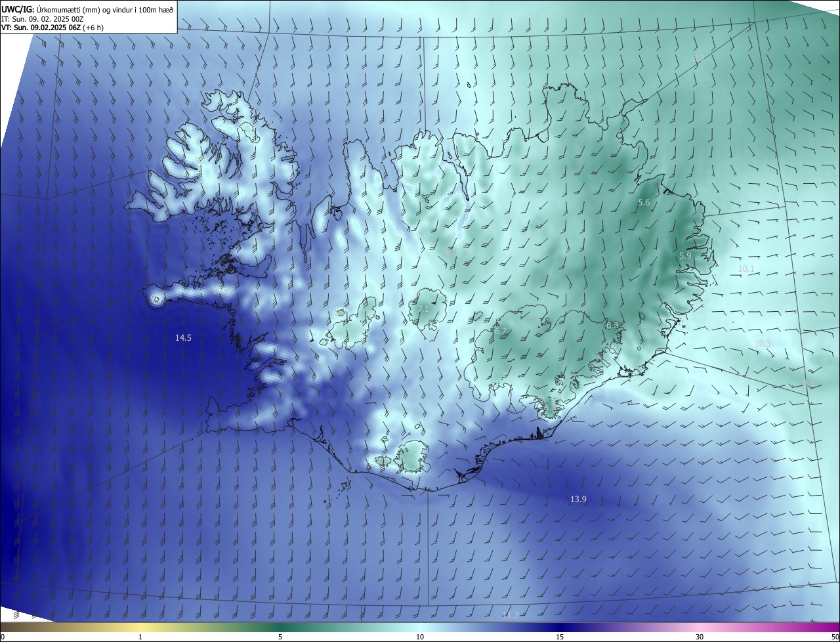Select the initial time line 'IT: Sun. 09. 02. 2025 00Z'
Screen dimensions: 840x642
click(43, 18)
